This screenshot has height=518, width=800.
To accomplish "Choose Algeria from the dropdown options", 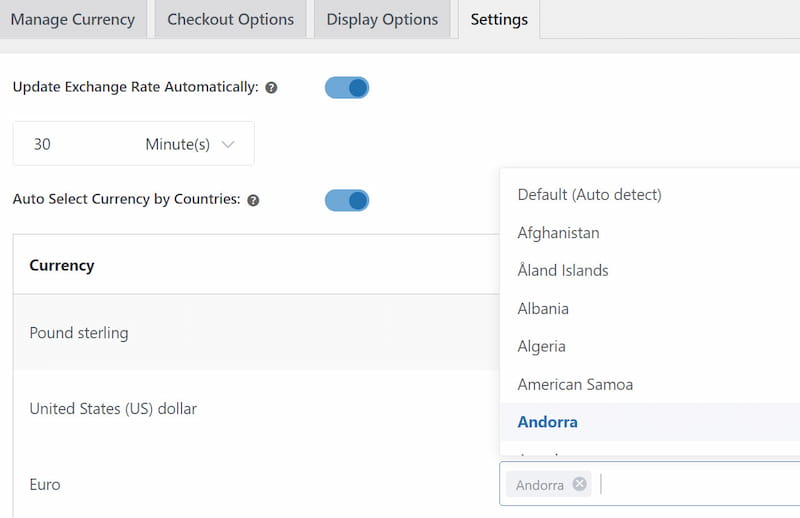I will pyautogui.click(x=541, y=347).
